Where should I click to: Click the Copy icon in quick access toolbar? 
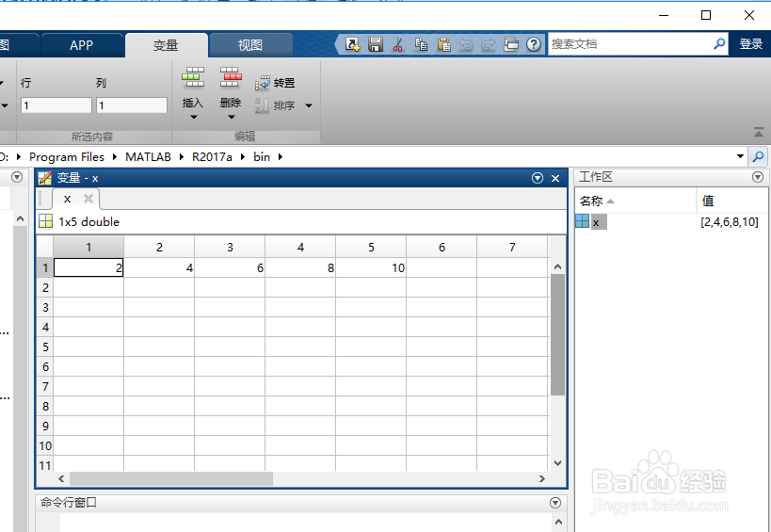421,44
